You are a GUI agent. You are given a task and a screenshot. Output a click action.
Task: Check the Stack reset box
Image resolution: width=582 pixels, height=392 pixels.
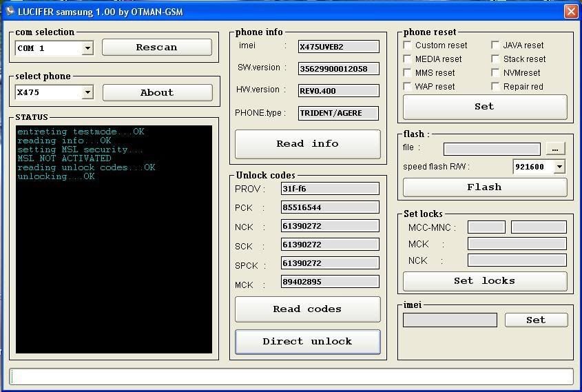(495, 59)
